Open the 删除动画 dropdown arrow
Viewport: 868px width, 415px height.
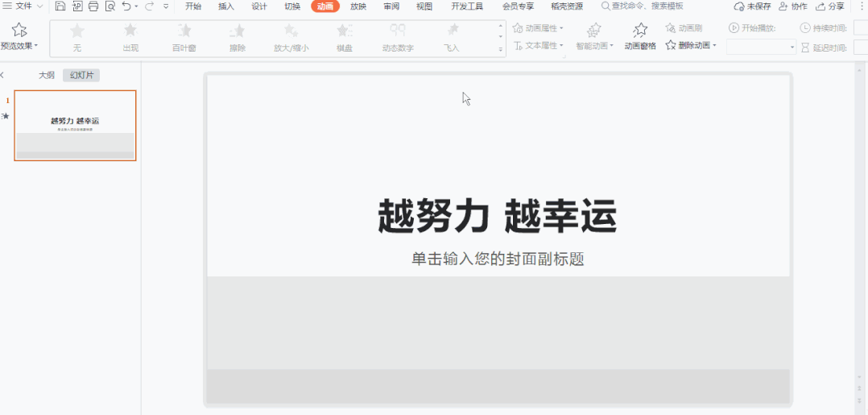click(715, 45)
